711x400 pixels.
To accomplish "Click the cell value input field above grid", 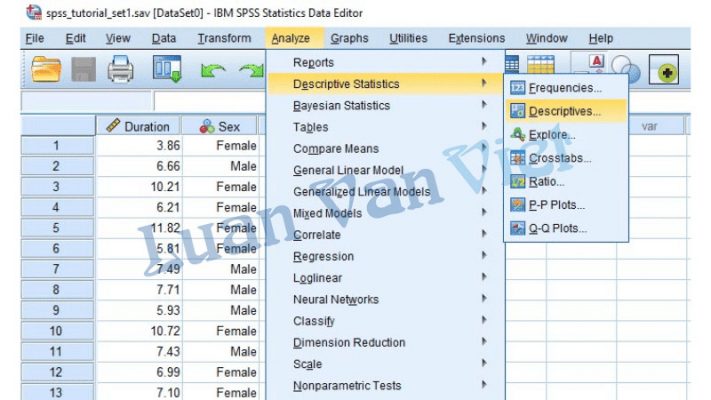I will [x=209, y=101].
